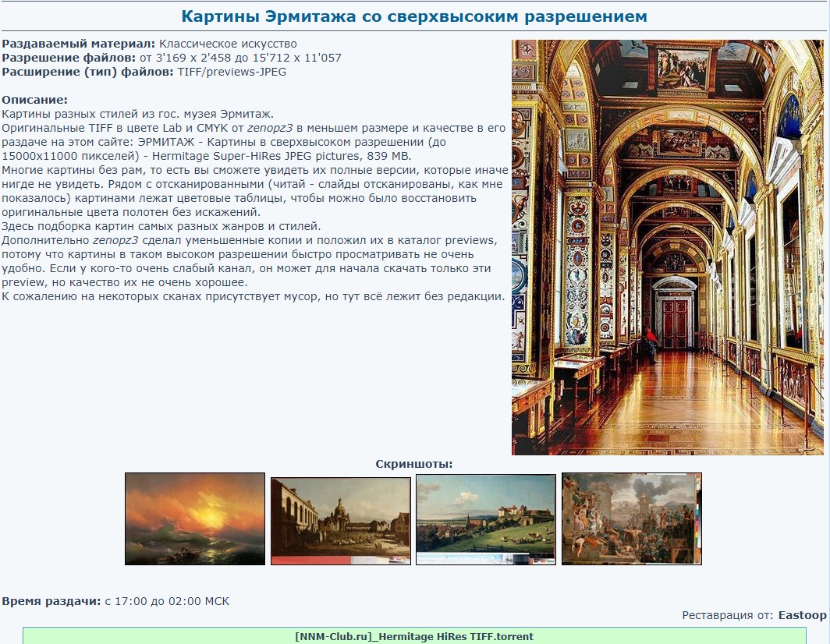Open the stormy sea sunset painting thumbnail
The width and height of the screenshot is (830, 644).
[194, 518]
